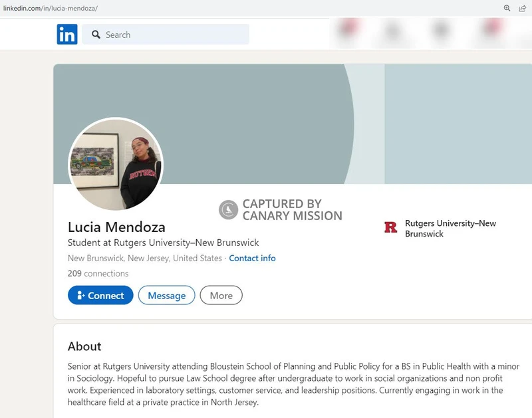Viewport: 532px width, 418px height.
Task: Click the About section heading
Action: pos(84,346)
